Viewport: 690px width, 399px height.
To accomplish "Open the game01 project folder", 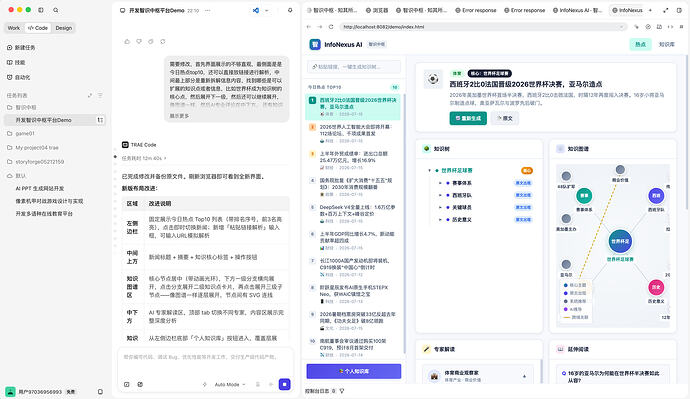I will (25, 133).
